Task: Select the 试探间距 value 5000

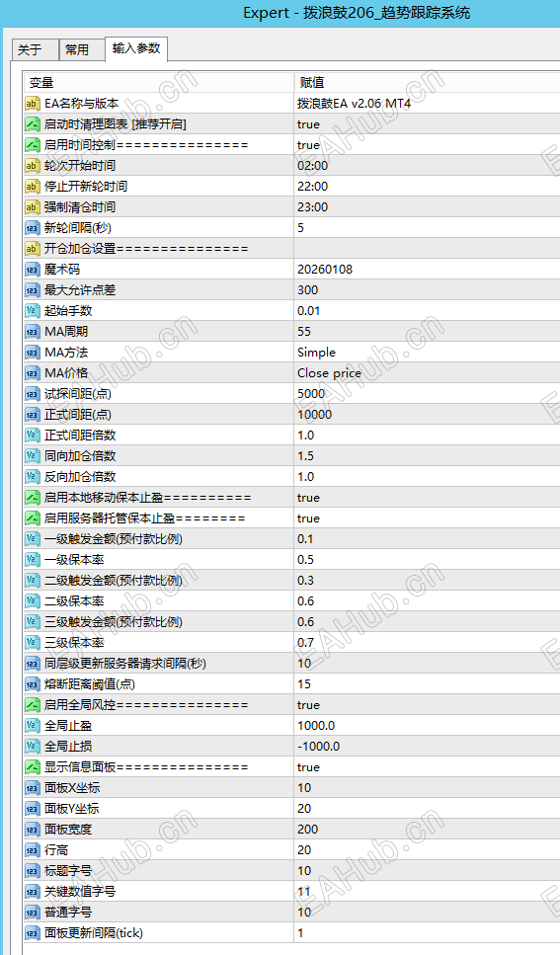Action: click(x=311, y=394)
